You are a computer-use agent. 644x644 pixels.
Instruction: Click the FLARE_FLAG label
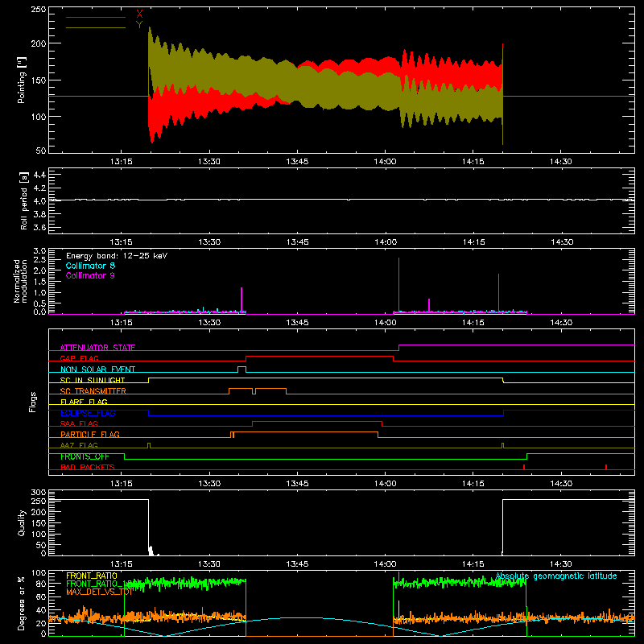coord(84,402)
